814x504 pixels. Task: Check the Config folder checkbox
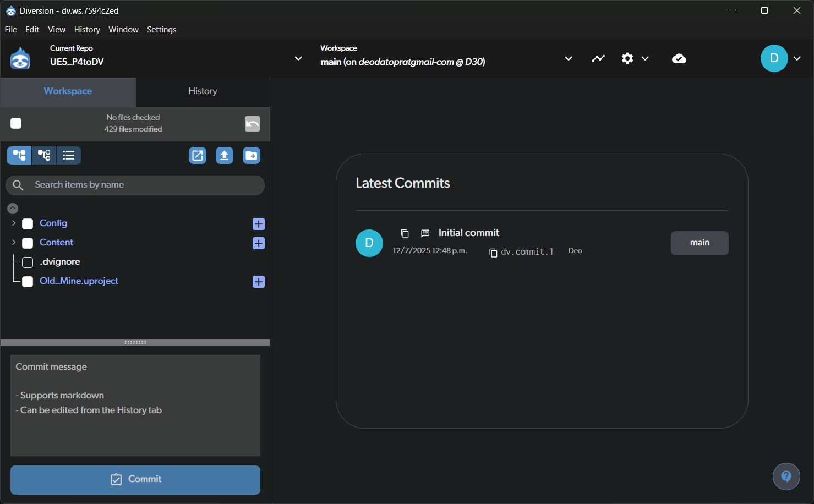tap(28, 224)
